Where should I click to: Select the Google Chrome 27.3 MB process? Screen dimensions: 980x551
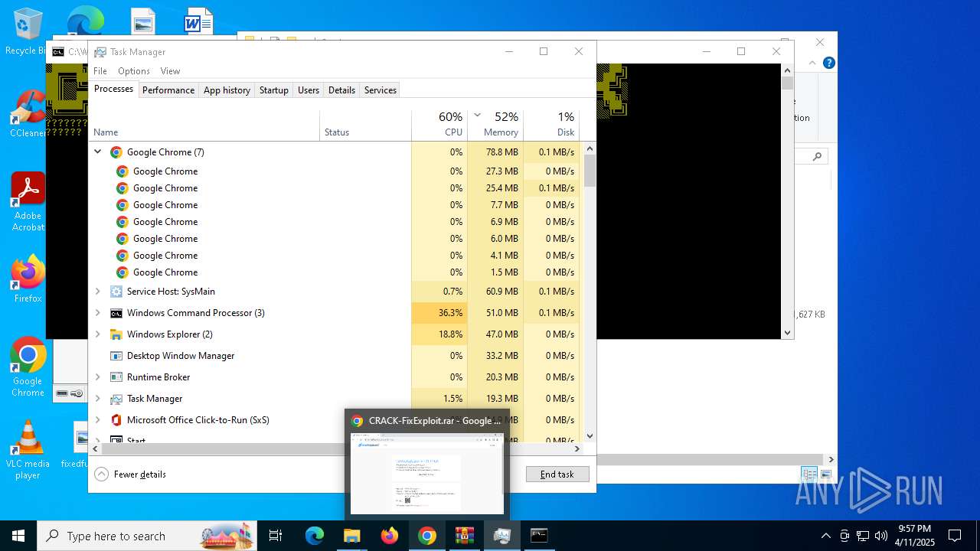[x=335, y=171]
